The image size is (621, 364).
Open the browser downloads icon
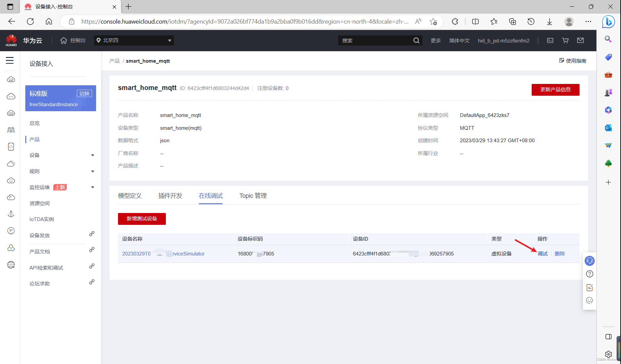click(550, 22)
